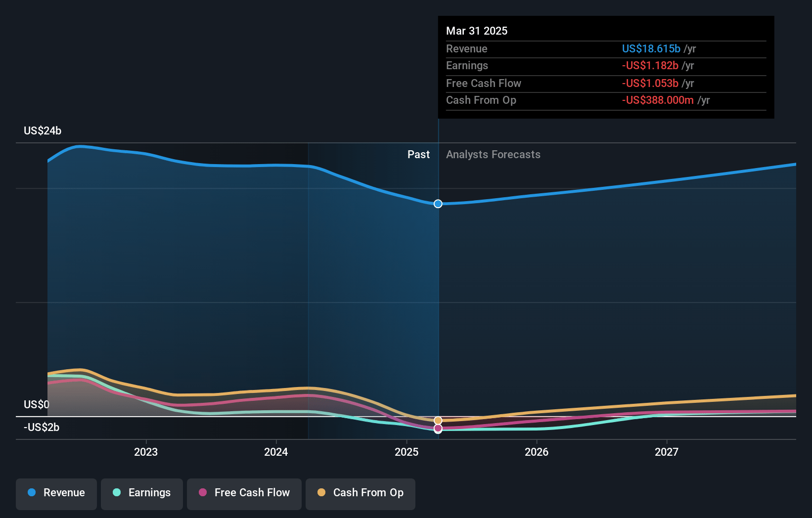Screen dimensions: 812x518
Task: Click the 2025 x-axis label
Action: pos(406,452)
